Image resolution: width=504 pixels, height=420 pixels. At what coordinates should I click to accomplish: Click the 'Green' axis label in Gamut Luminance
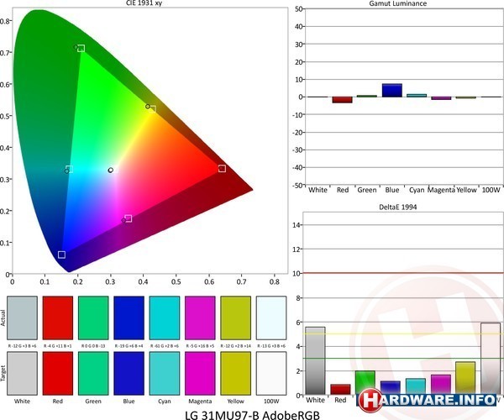367,190
